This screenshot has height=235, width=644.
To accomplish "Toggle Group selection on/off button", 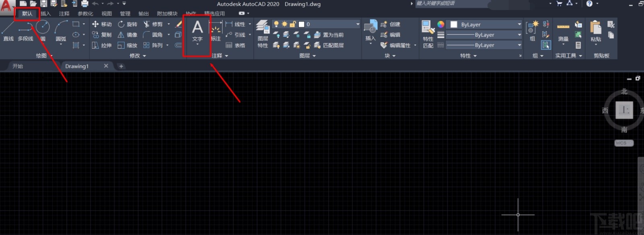I will [x=546, y=45].
